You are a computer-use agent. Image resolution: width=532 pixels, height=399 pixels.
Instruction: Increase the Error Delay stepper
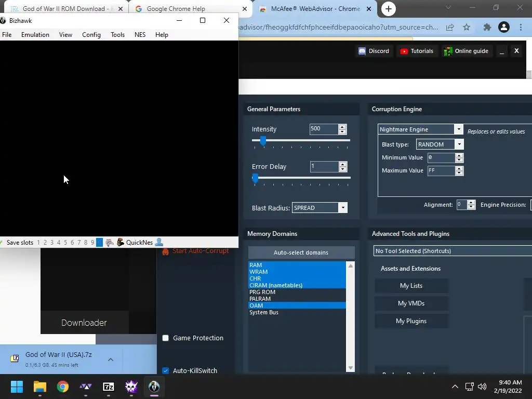pyautogui.click(x=342, y=164)
